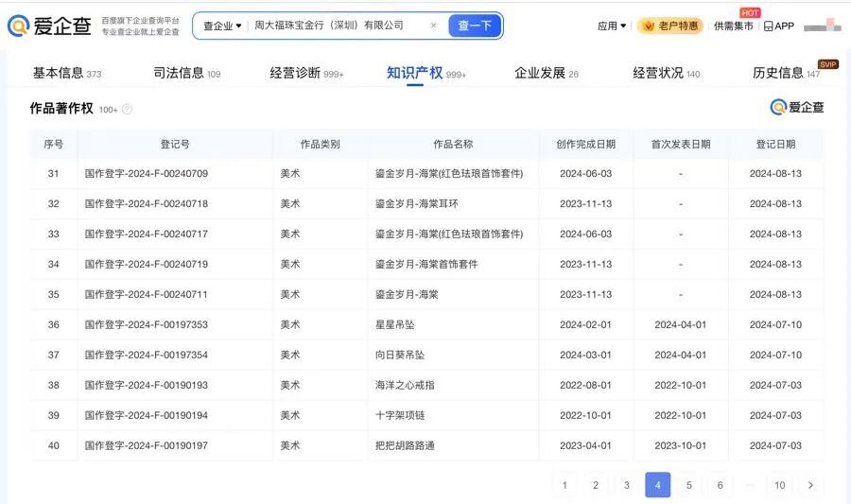This screenshot has height=504, width=851.
Task: Open the 供需集市 link
Action: 734,26
